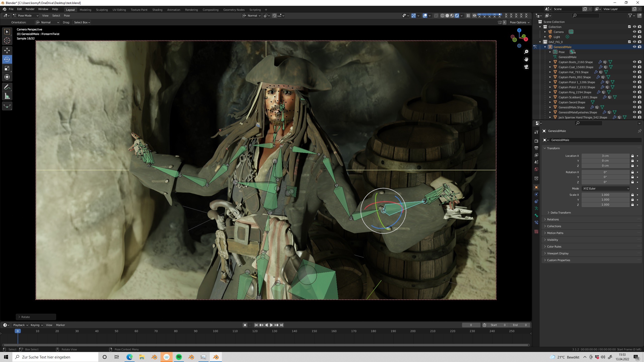Open Render properties tab icon
644x362 pixels.
[x=536, y=141]
